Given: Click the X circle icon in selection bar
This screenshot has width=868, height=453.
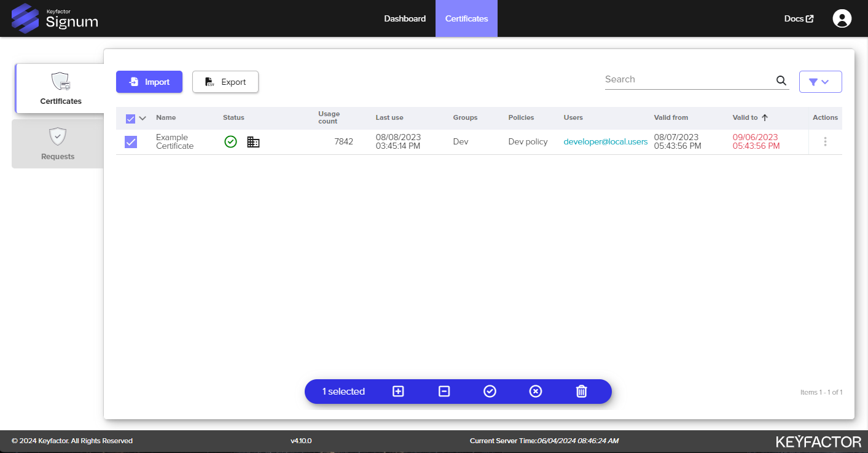Looking at the screenshot, I should coord(536,392).
